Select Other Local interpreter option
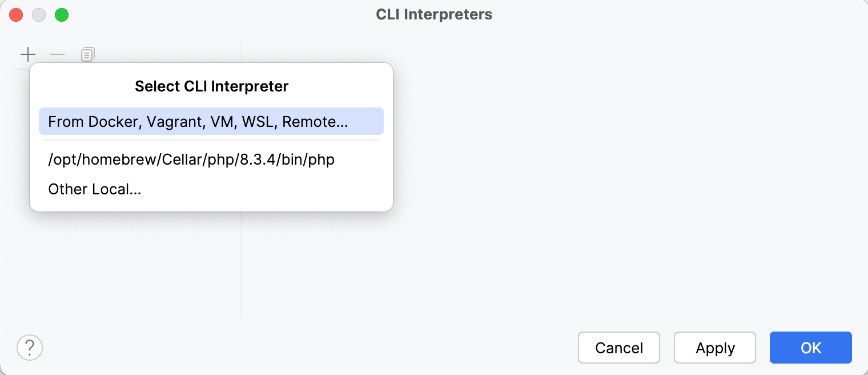 (95, 189)
